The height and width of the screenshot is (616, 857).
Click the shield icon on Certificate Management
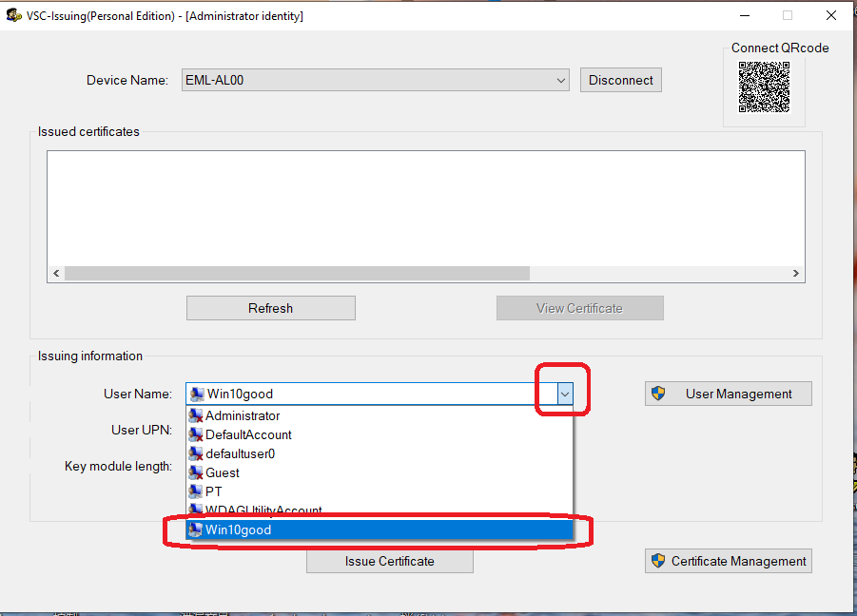coord(657,561)
